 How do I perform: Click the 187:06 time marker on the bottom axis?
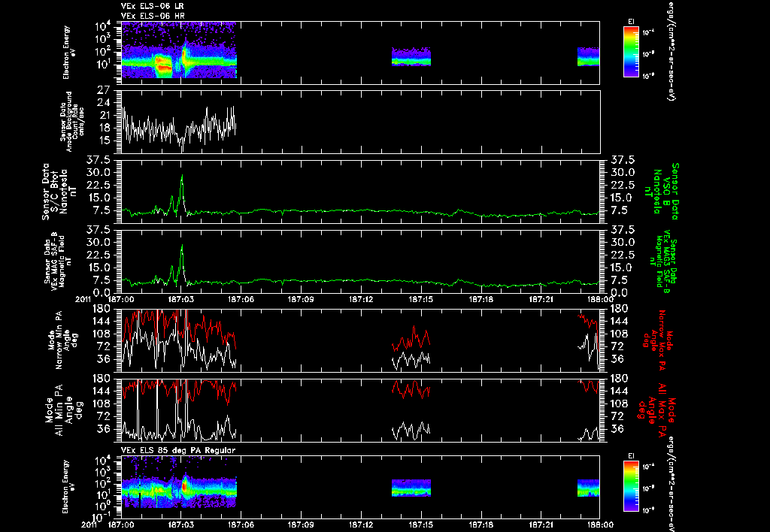click(241, 524)
